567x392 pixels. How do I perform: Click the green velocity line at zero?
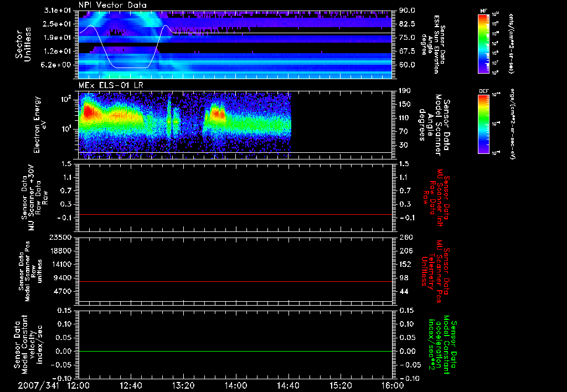(x=235, y=351)
